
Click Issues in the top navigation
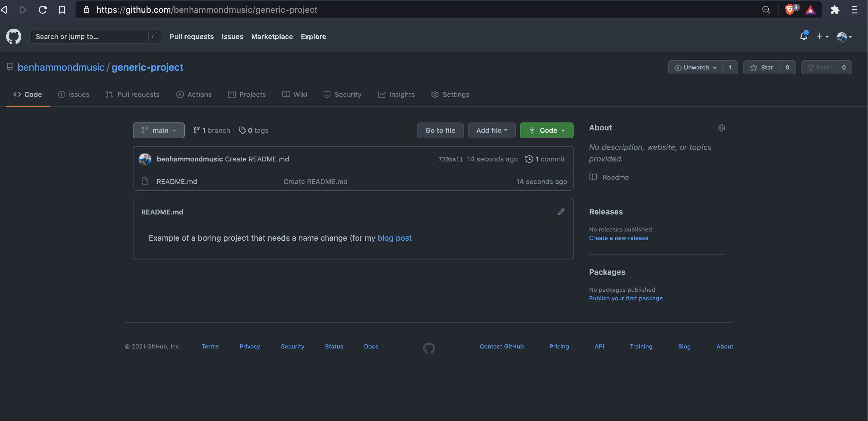[233, 36]
